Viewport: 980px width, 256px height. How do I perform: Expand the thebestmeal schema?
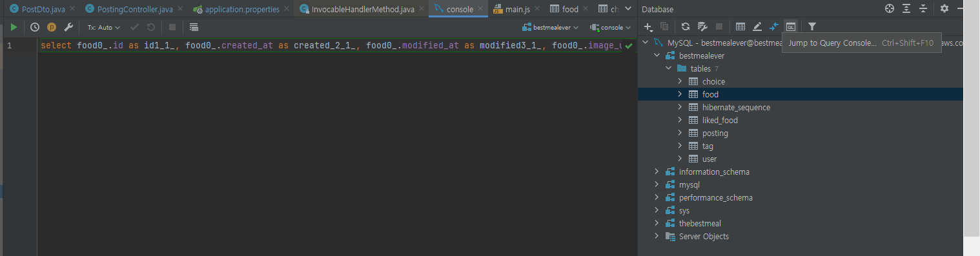coord(657,224)
